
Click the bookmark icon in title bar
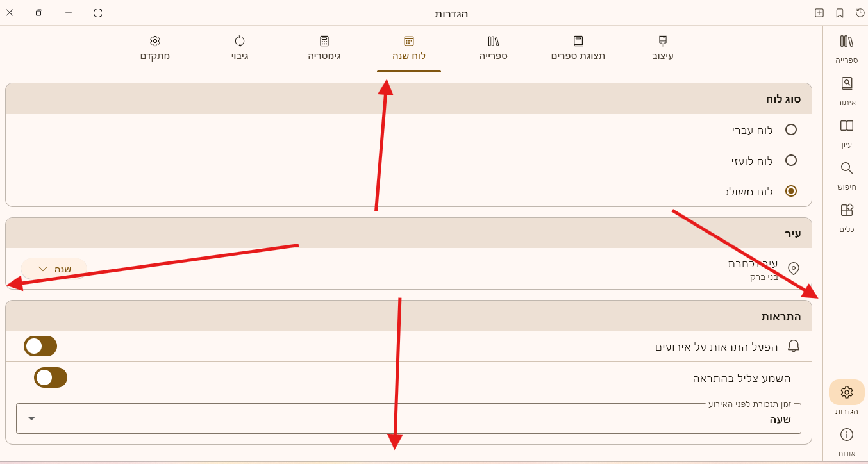[840, 13]
